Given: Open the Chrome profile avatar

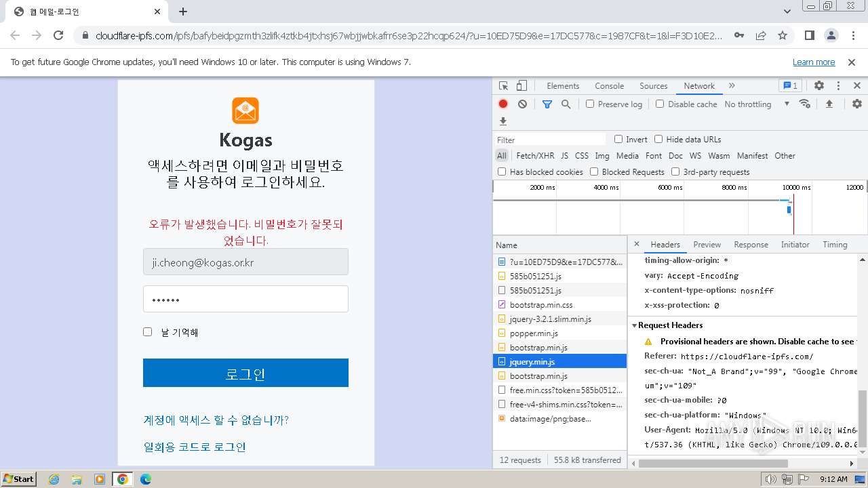Looking at the screenshot, I should 831,35.
